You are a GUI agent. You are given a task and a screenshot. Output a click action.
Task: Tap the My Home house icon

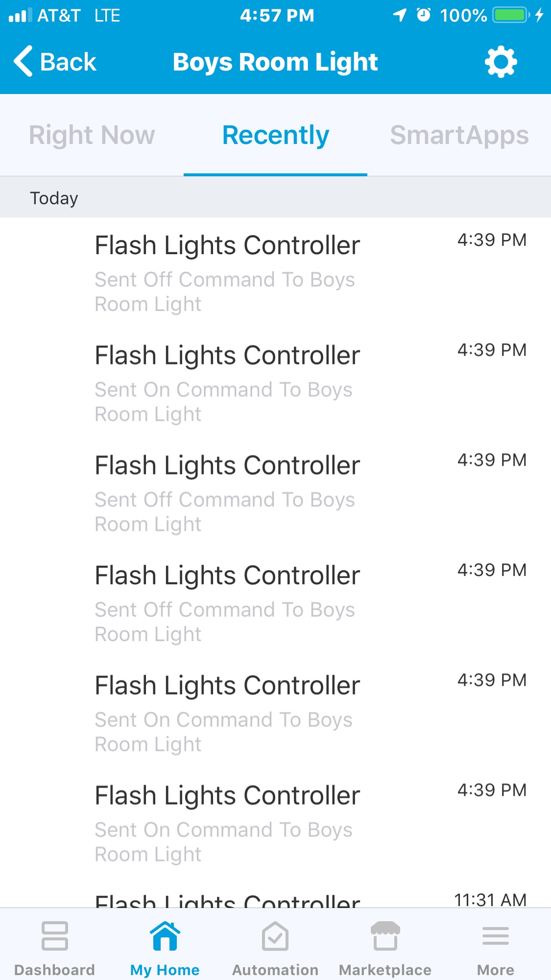point(165,936)
